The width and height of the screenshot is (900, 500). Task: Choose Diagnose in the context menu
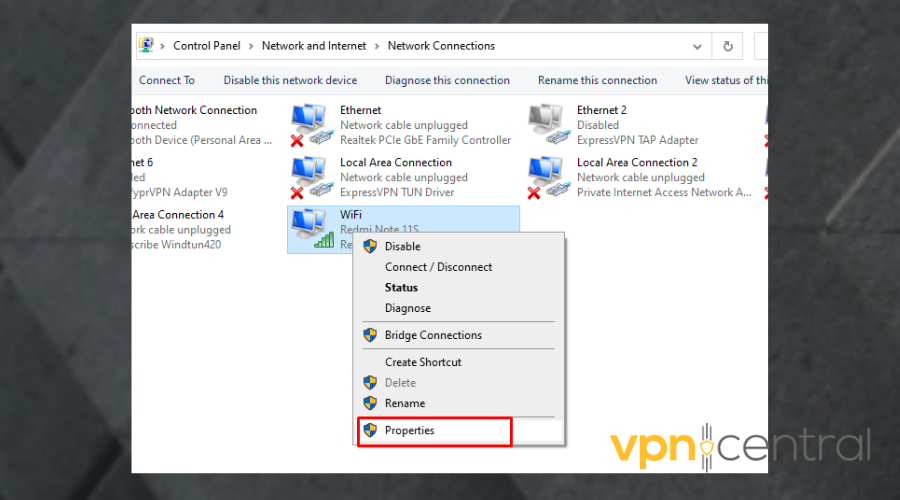click(408, 309)
